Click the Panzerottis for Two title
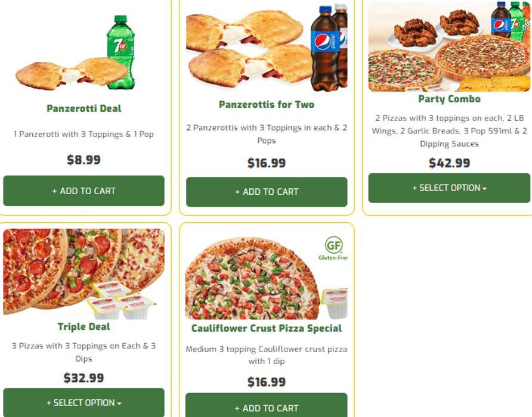Screen dimensions: 532x417 point(267,104)
